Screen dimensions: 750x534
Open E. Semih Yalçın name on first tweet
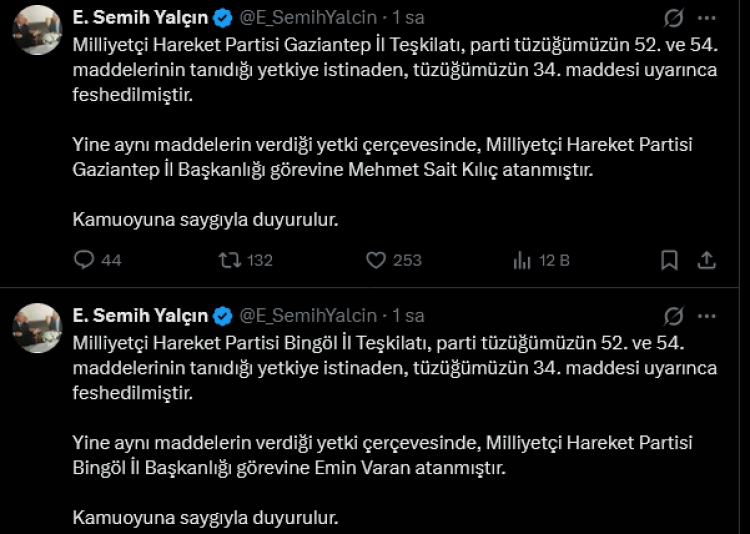pyautogui.click(x=140, y=19)
